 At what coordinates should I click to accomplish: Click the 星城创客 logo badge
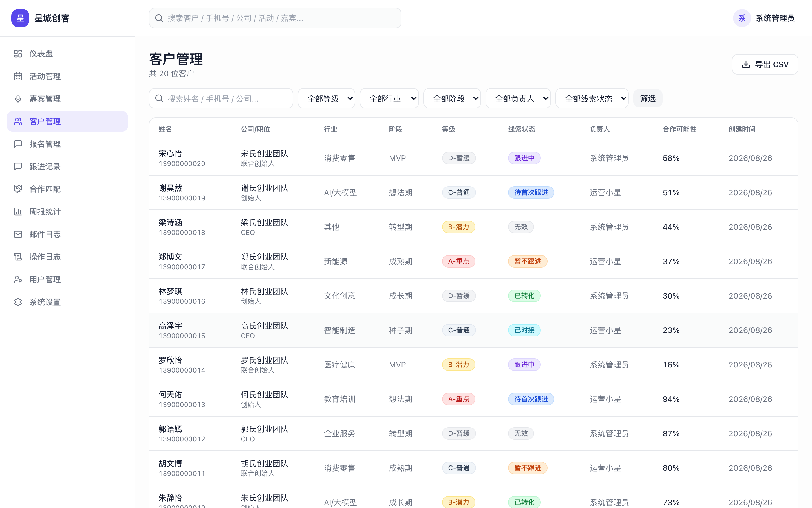click(x=20, y=18)
